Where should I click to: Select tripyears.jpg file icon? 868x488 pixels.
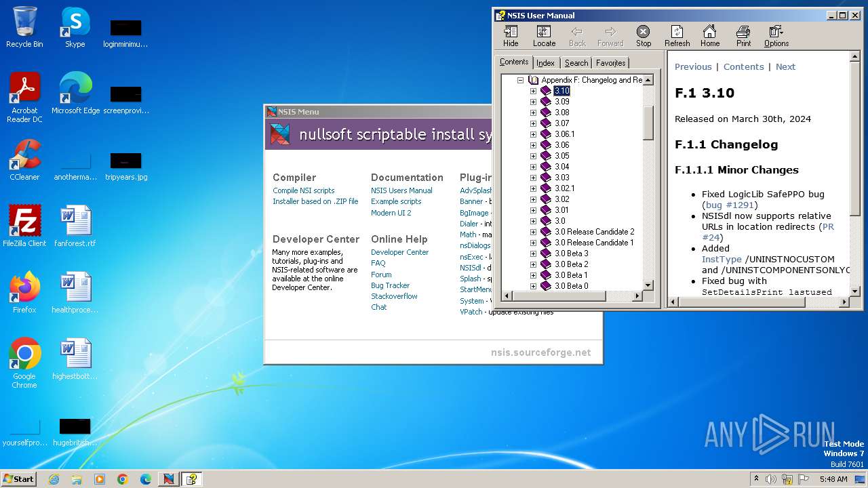(126, 167)
